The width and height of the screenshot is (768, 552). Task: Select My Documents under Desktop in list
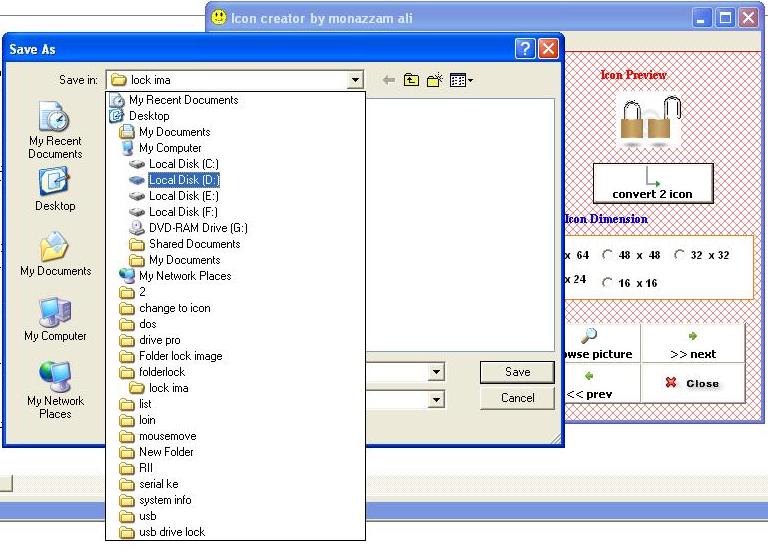click(236, 132)
